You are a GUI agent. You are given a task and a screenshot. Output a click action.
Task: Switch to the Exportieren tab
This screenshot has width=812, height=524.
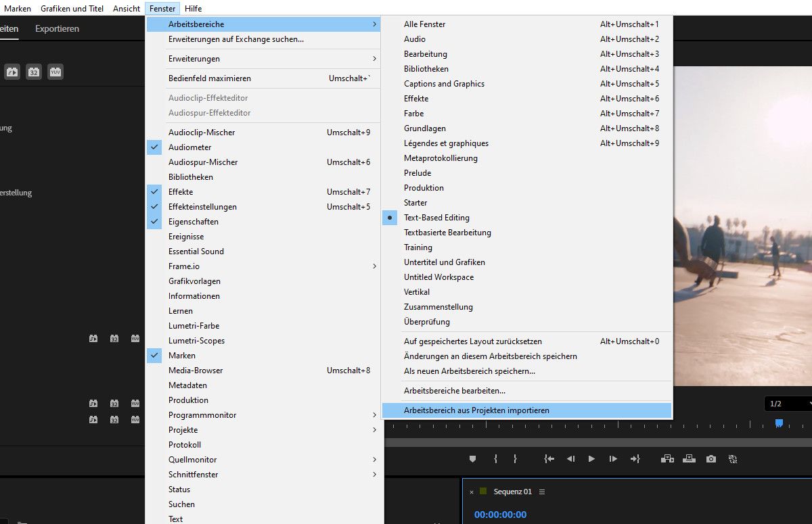(x=57, y=29)
